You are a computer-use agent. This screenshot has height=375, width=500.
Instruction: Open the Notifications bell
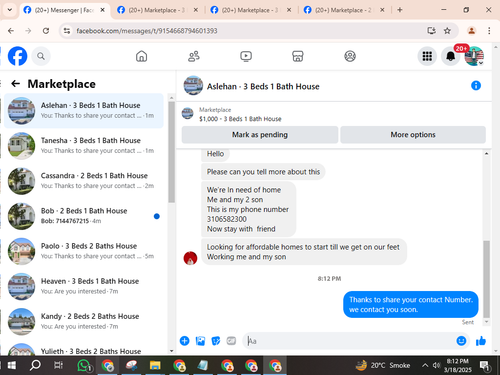450,56
